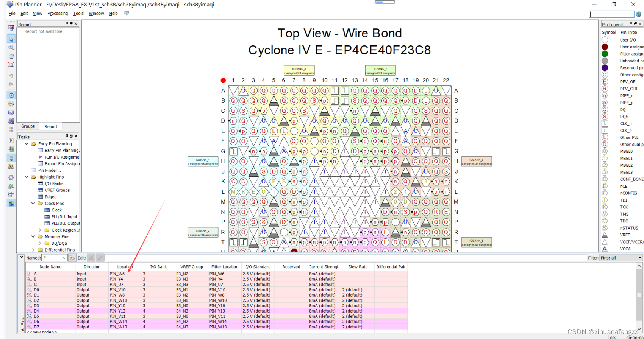Click the topmost left toolbar window icon
644x339 pixels.
(11, 28)
